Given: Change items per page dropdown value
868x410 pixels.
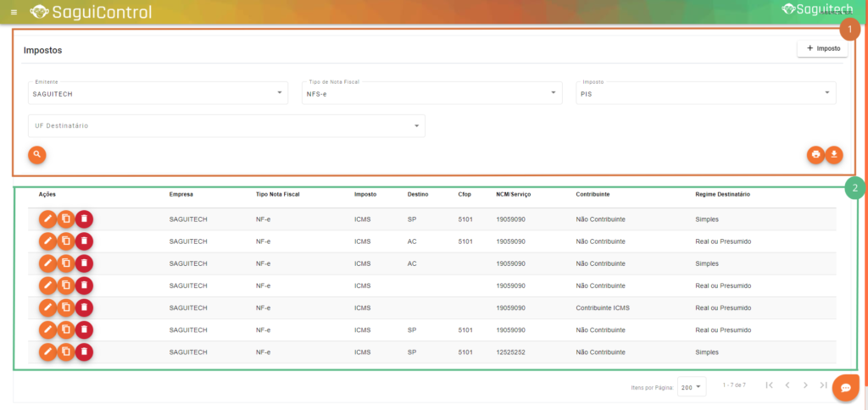Looking at the screenshot, I should 693,387.
